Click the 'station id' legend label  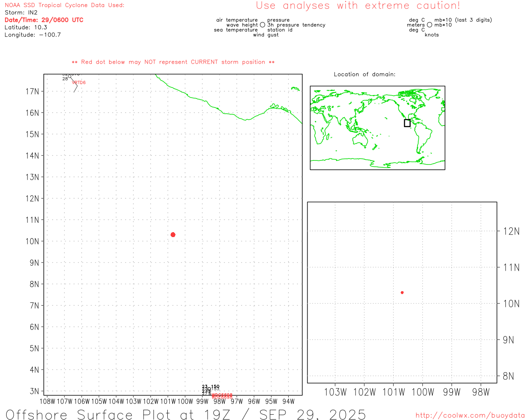(x=280, y=30)
